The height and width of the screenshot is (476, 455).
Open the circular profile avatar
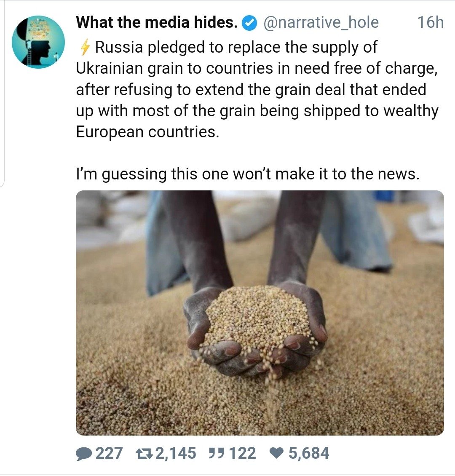click(x=38, y=42)
